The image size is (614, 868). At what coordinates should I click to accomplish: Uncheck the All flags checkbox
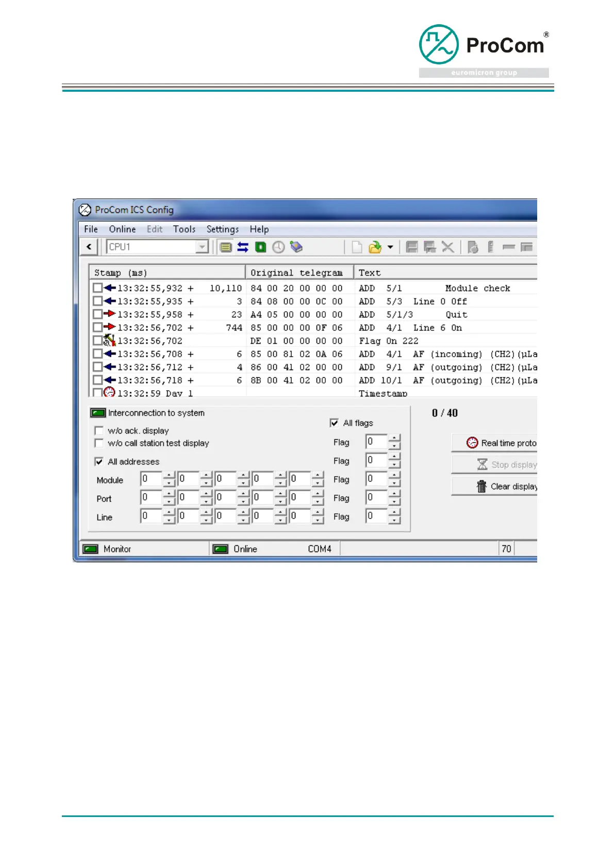(334, 423)
